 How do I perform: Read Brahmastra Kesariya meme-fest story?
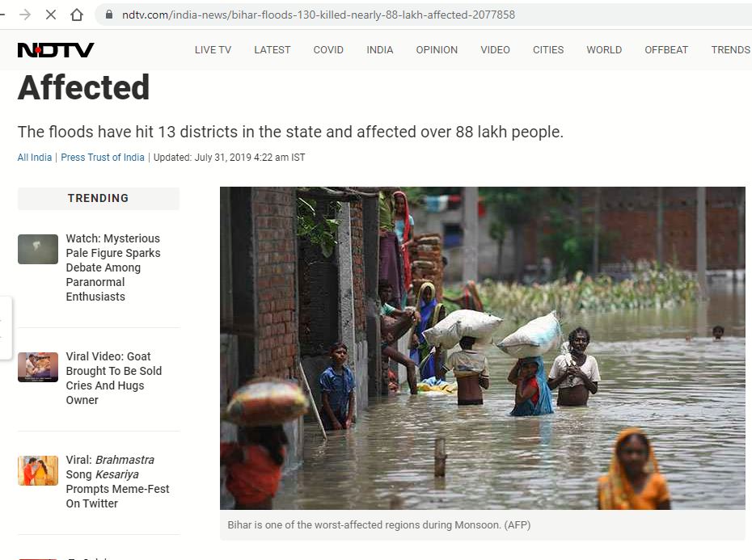pos(117,482)
